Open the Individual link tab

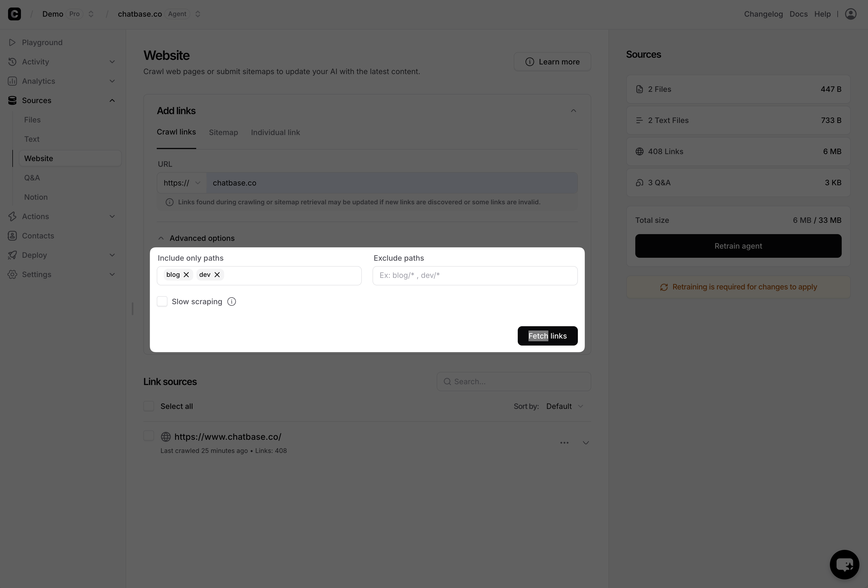[x=275, y=132]
